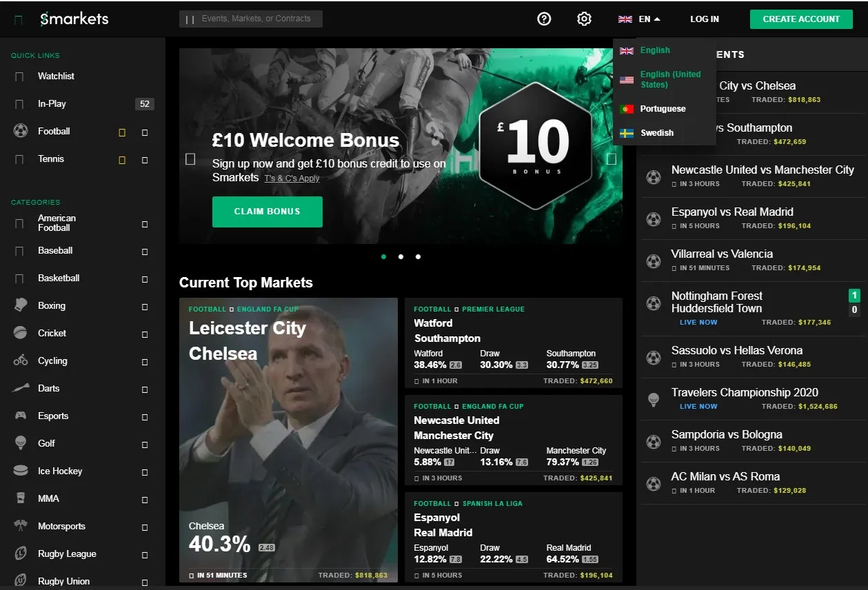The image size is (868, 590).
Task: Click the Rugby League icon
Action: [x=20, y=553]
